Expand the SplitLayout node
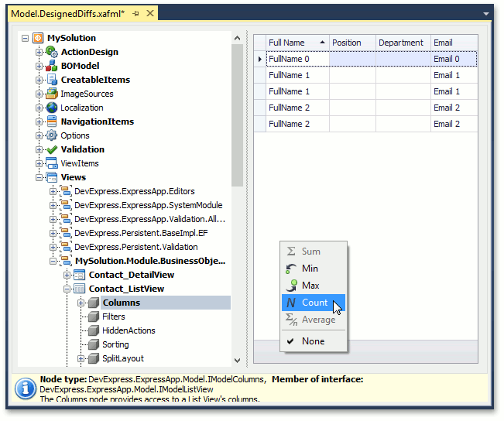This screenshot has height=421, width=504. (x=81, y=358)
